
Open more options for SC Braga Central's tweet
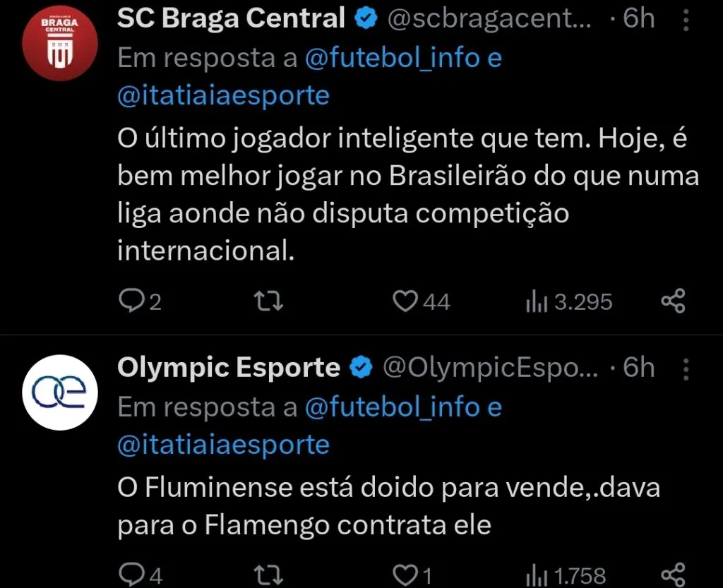point(686,18)
